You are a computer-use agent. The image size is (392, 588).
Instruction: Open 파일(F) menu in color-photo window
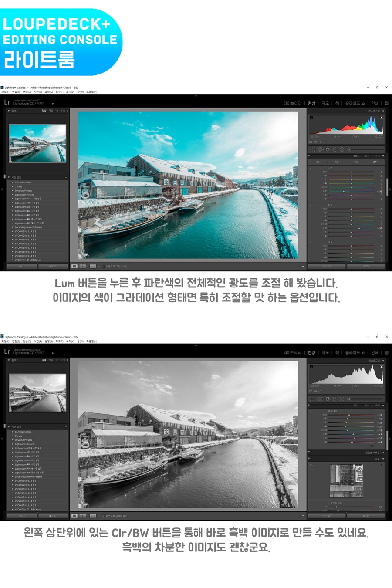click(x=5, y=92)
